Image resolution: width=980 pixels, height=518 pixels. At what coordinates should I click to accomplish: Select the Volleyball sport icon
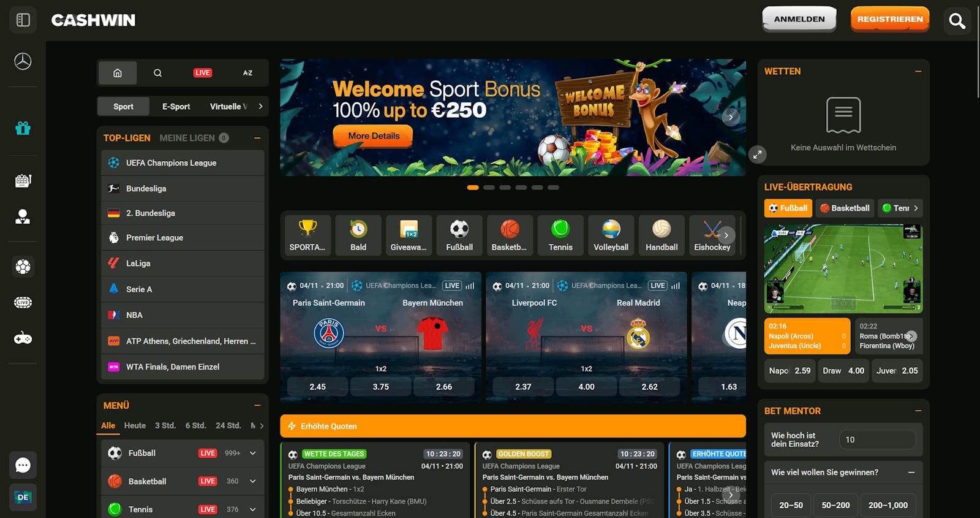click(611, 235)
